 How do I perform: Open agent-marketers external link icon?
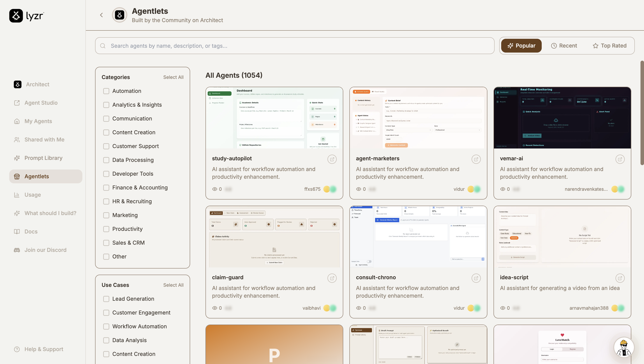476,159
